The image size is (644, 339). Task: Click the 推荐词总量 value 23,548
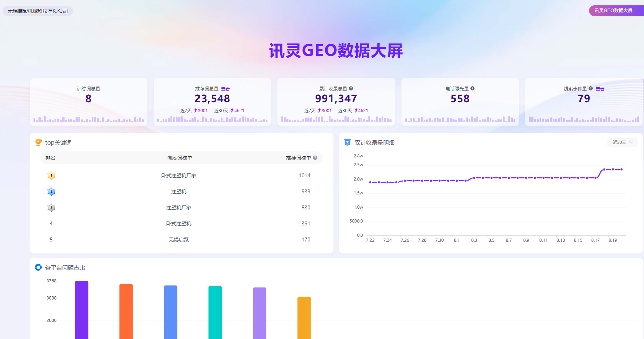click(x=212, y=99)
